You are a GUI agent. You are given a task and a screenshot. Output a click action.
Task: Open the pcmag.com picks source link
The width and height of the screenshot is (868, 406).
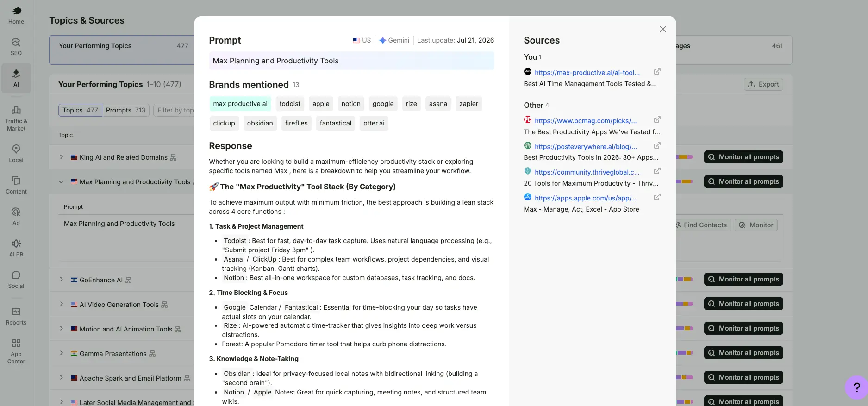586,121
